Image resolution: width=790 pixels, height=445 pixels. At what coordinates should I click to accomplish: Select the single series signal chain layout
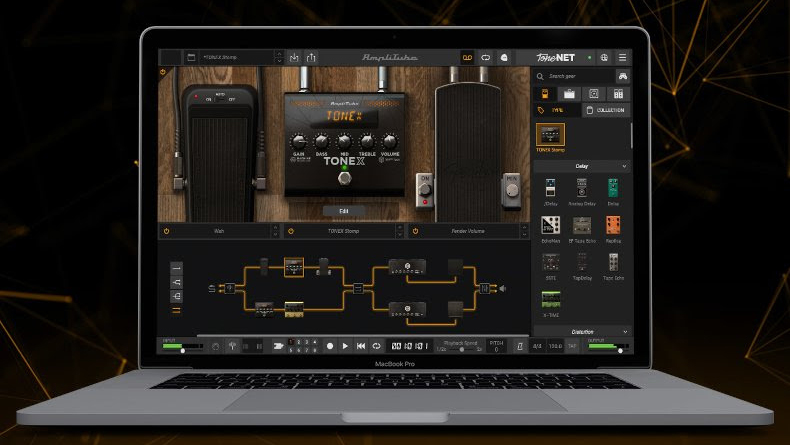(176, 268)
